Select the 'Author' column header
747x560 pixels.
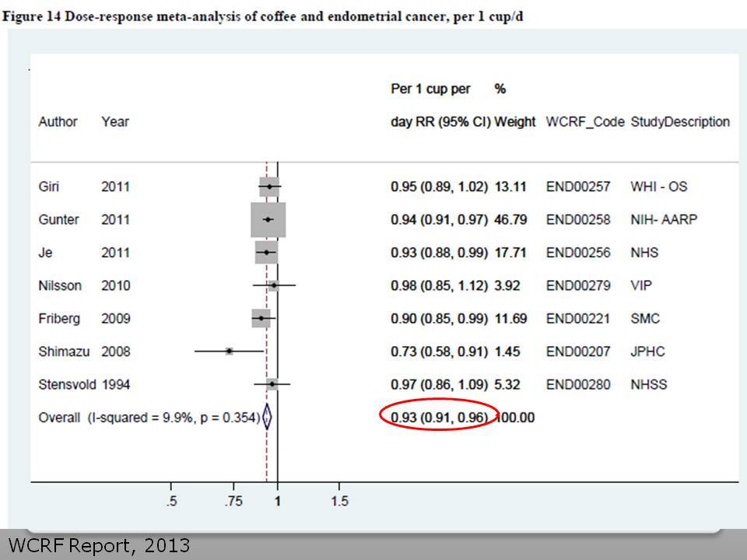[58, 122]
